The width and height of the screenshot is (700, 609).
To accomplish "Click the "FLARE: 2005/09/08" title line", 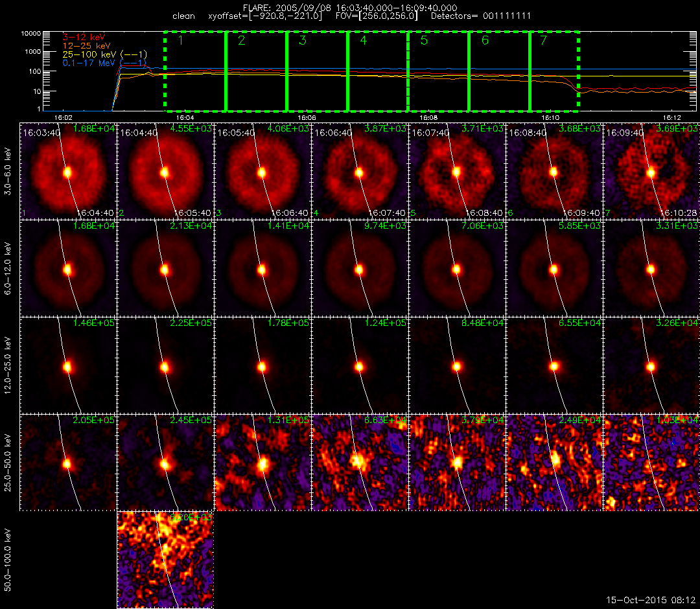I will [x=350, y=8].
